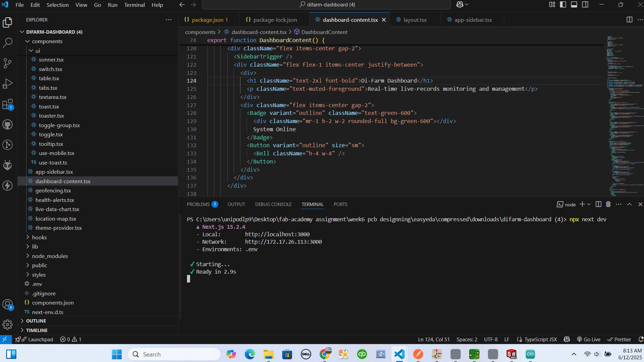Click Go Live in the status bar

[589, 339]
